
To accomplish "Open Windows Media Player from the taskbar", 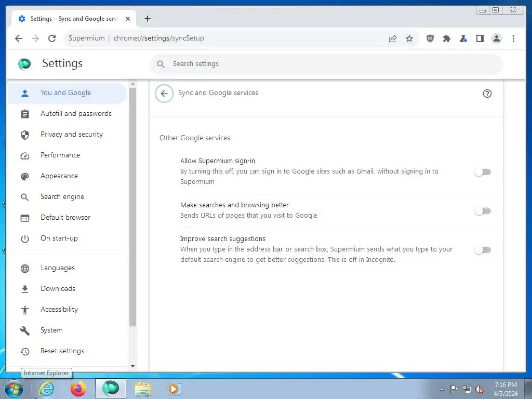I will coord(175,389).
